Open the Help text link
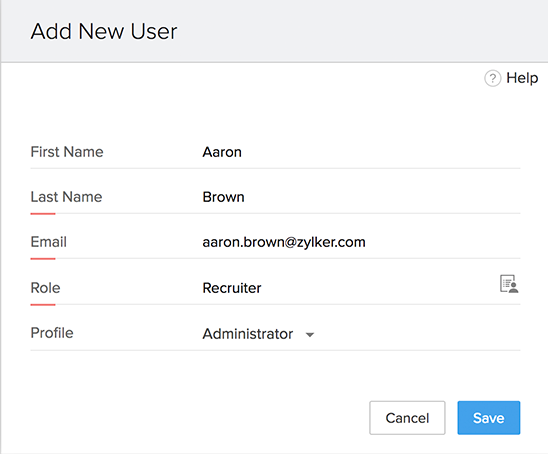 tap(522, 78)
